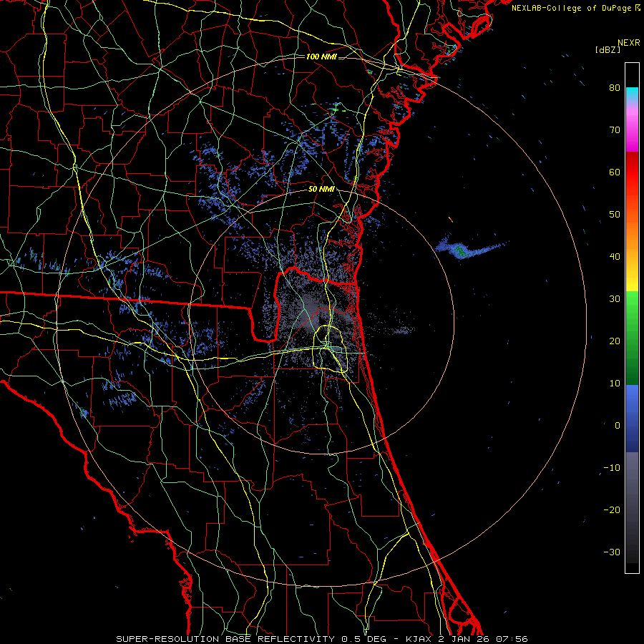Click the -10 value on dBZ scale

612,468
